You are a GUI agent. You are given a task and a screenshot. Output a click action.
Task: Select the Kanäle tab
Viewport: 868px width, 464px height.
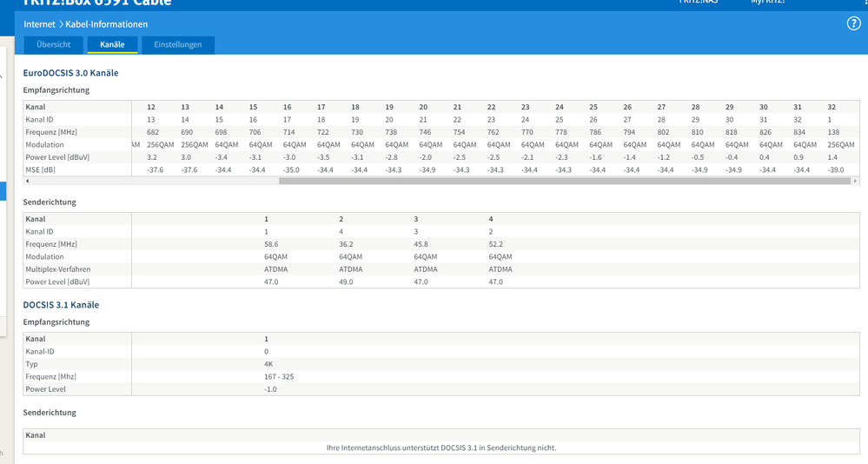[112, 44]
